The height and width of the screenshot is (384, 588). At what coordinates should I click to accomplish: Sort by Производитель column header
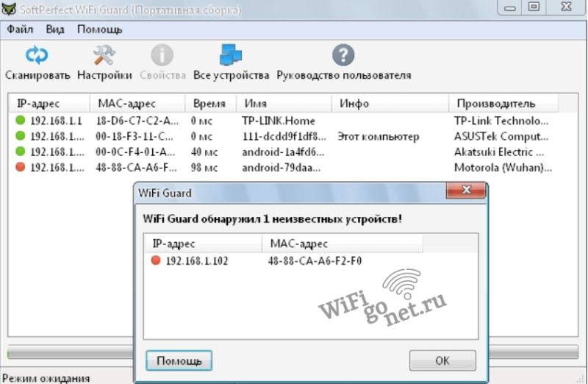pos(503,103)
